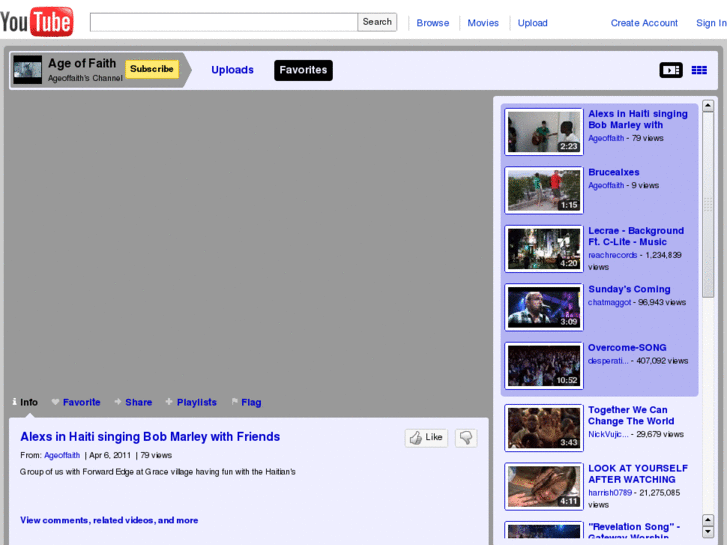Switch to grid view layout icon
This screenshot has height=545, width=727.
pos(699,70)
